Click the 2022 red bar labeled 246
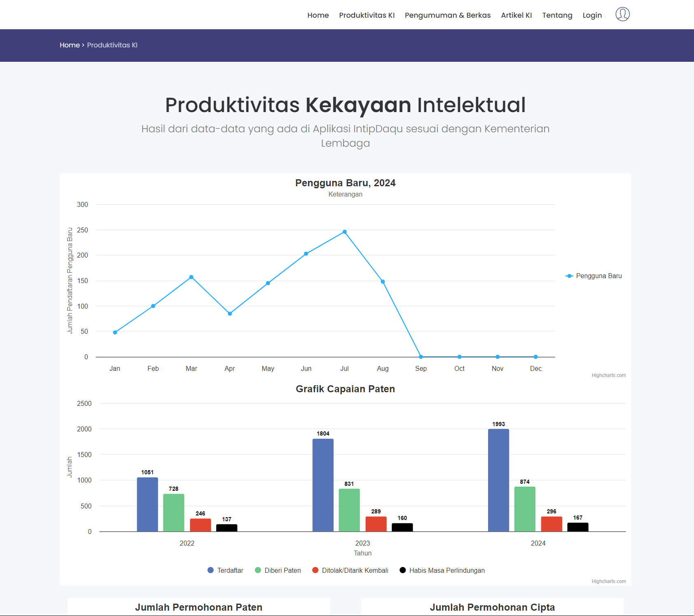The width and height of the screenshot is (694, 616). pos(201,525)
